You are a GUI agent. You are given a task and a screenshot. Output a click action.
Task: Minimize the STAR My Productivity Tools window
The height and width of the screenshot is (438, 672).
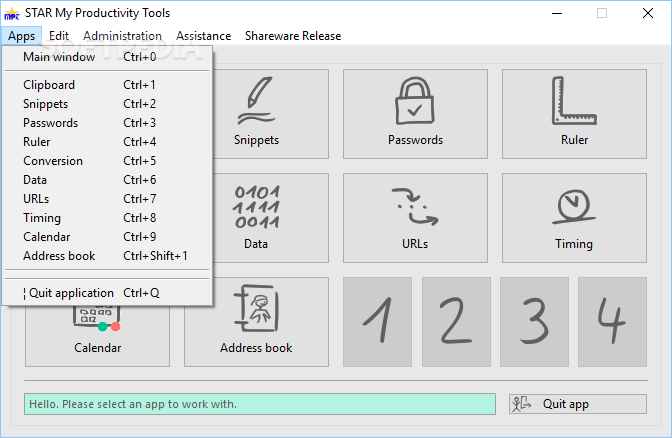[x=557, y=14]
